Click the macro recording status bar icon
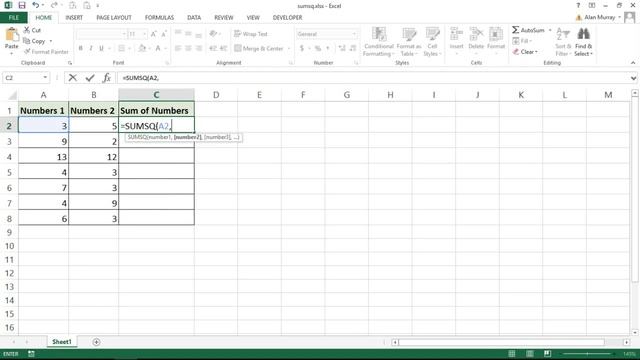640x360 pixels. click(x=31, y=353)
